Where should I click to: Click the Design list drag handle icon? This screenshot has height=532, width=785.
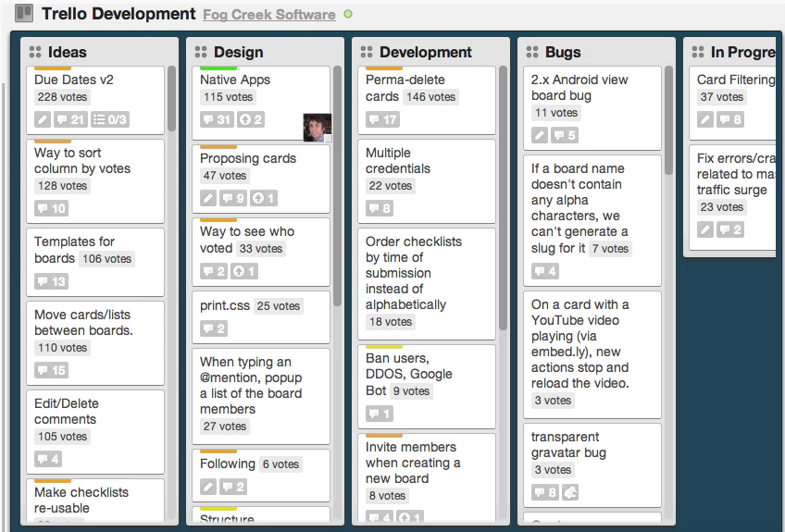pos(201,52)
